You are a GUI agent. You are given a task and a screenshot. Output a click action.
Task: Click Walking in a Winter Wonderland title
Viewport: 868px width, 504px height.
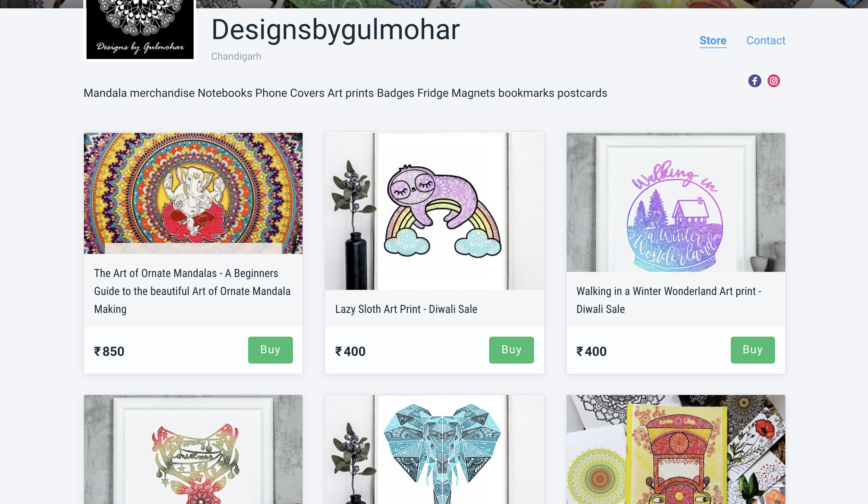[x=669, y=300]
